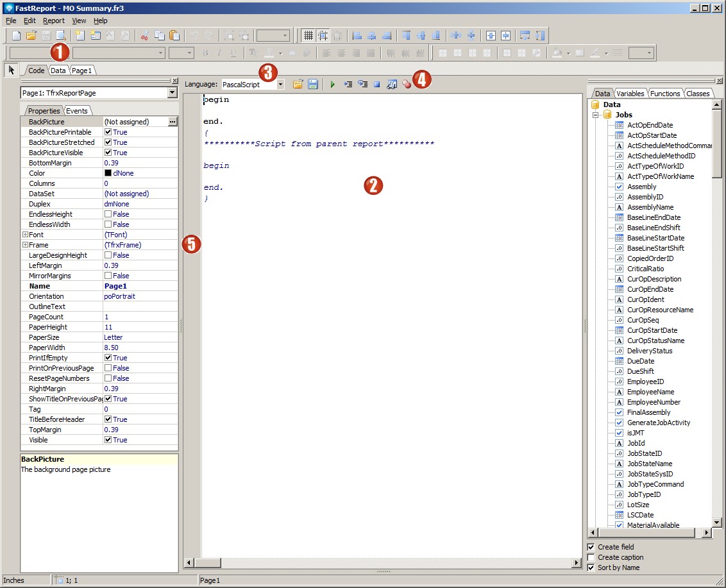Enable the Create caption checkbox
The height and width of the screenshot is (588, 726).
tap(591, 557)
